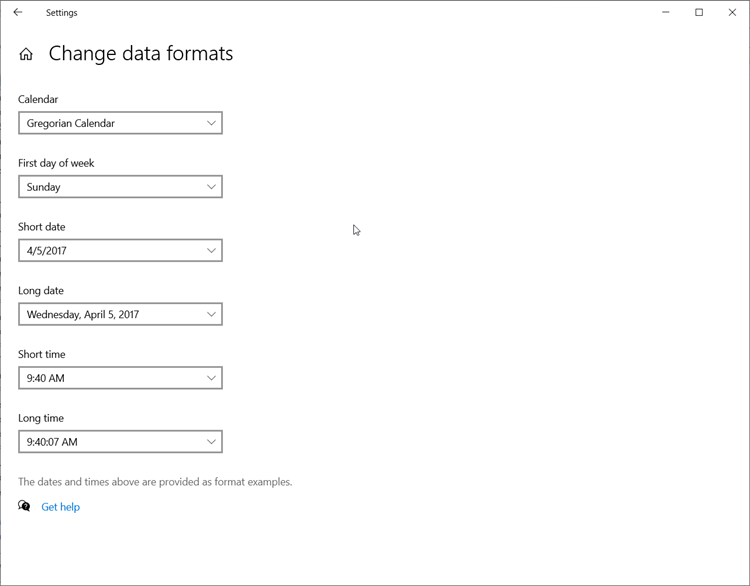Click the First day of week label
Image resolution: width=750 pixels, height=586 pixels.
coord(56,163)
